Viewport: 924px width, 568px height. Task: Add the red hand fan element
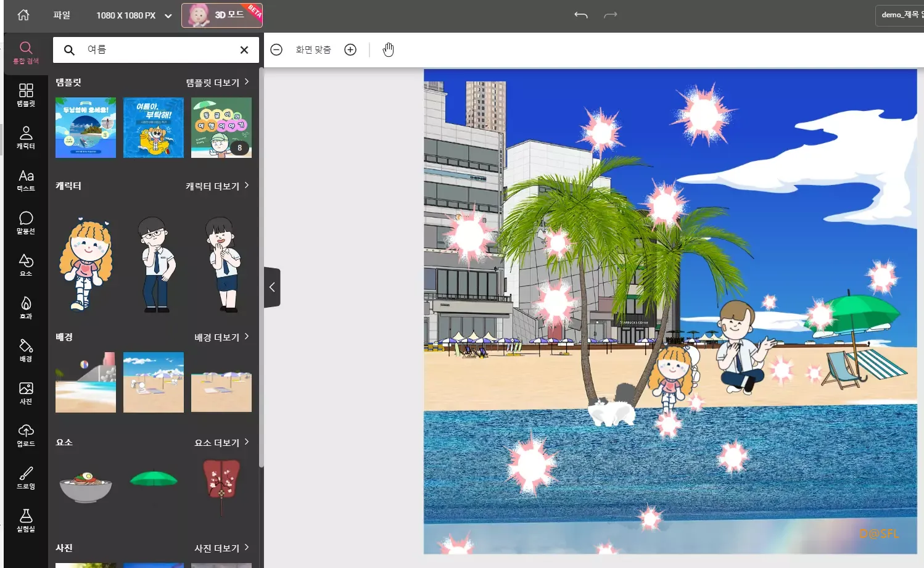tap(221, 487)
